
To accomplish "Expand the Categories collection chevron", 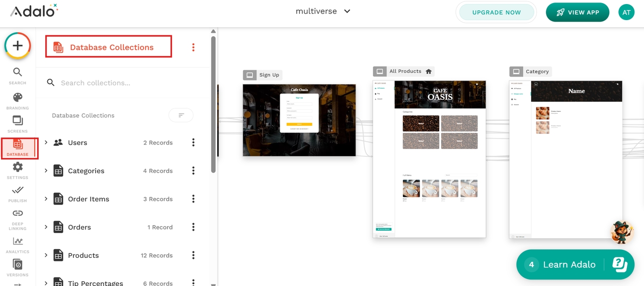I will 46,171.
